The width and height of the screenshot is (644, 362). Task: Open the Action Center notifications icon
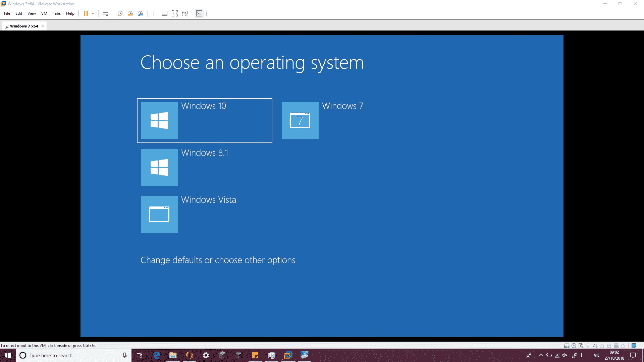pyautogui.click(x=633, y=355)
